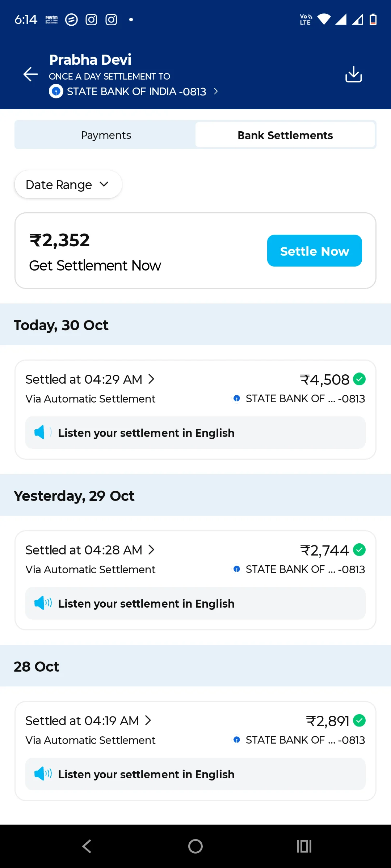
Task: Expand State Bank of India -0813 details
Action: pos(216,92)
